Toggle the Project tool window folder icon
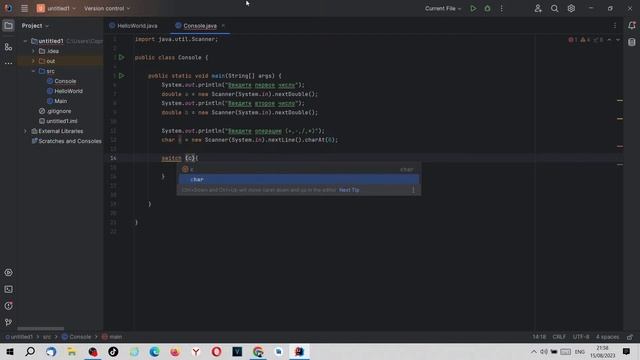This screenshot has width=640, height=360. coord(8,26)
